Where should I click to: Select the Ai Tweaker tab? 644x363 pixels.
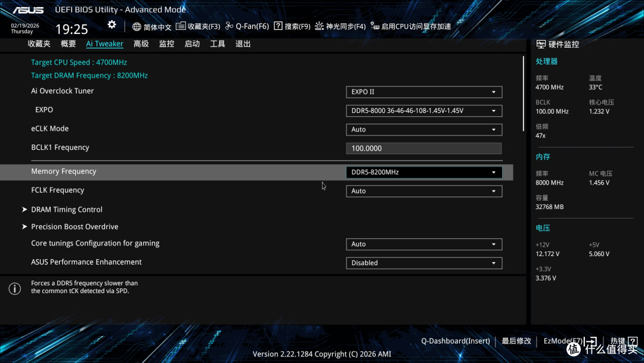coord(104,44)
